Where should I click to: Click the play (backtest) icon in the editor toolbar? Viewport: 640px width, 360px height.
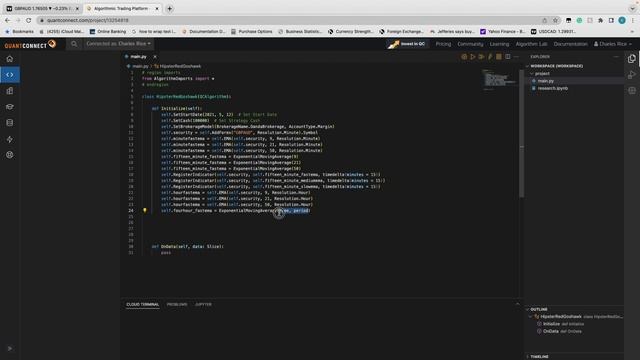[473, 57]
